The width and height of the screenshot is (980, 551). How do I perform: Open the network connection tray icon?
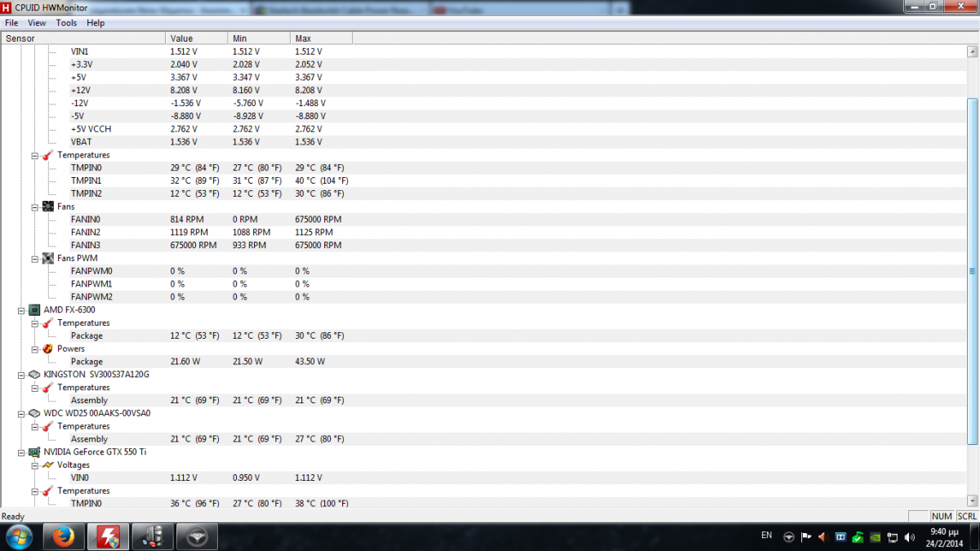tap(892, 536)
